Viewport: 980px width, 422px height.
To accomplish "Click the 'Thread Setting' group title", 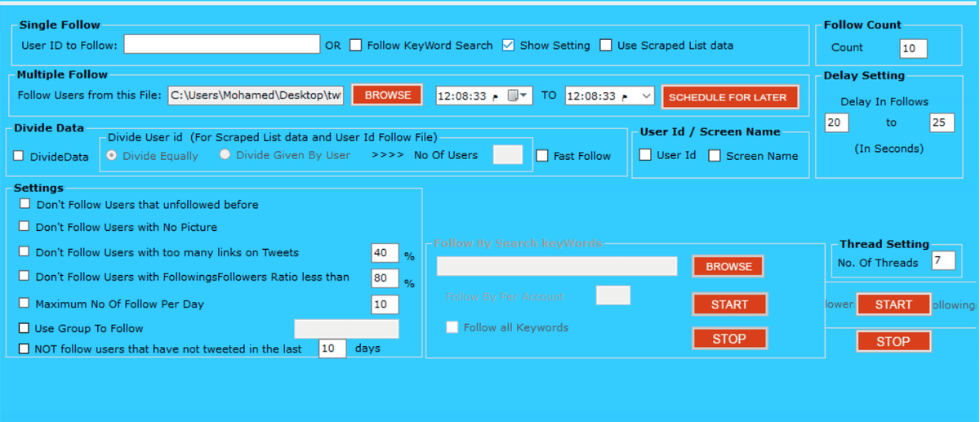I will pos(884,244).
